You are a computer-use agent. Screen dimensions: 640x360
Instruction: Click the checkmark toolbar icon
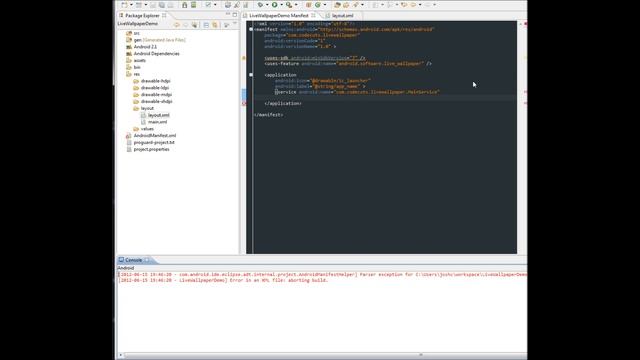[x=208, y=5]
